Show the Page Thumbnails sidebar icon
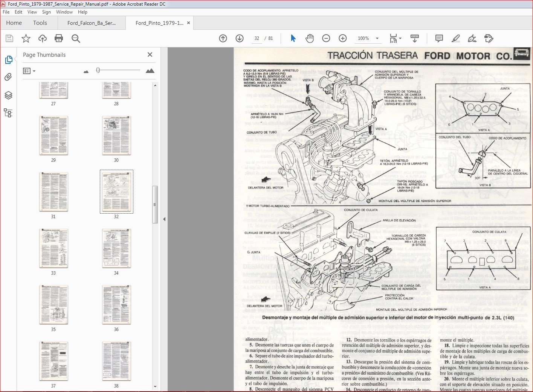The height and width of the screenshot is (392, 533). [x=8, y=60]
